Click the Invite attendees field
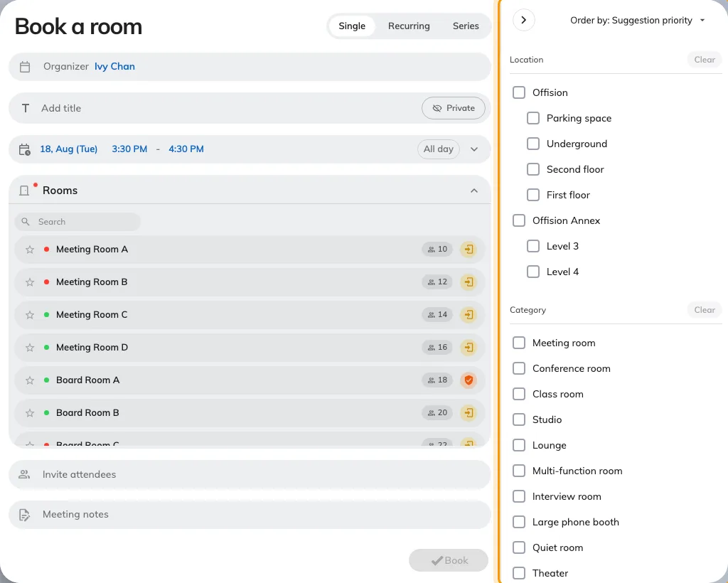The height and width of the screenshot is (583, 728). click(250, 474)
